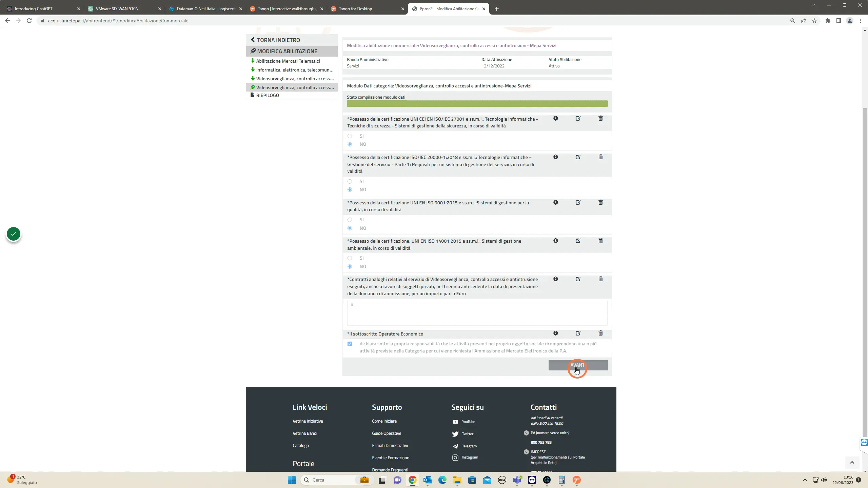Viewport: 868px width, 488px height.
Task: Open Vetrina Iniziative footer link
Action: pos(308,421)
